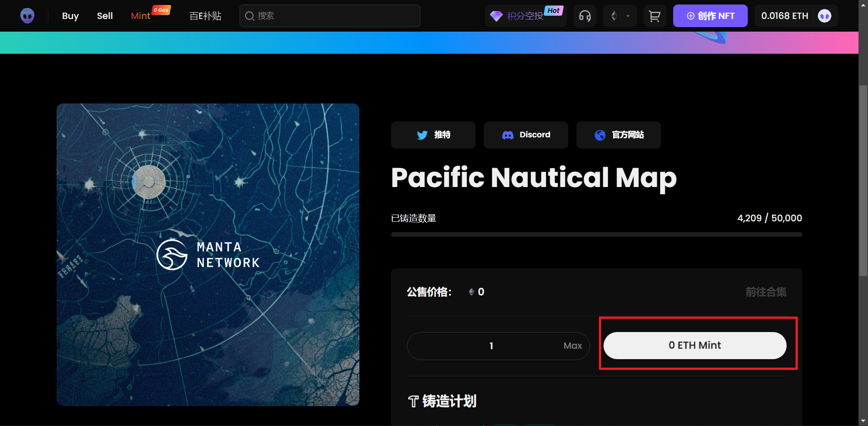Open the Mint tab
Viewport: 868px width, 426px height.
pyautogui.click(x=140, y=16)
